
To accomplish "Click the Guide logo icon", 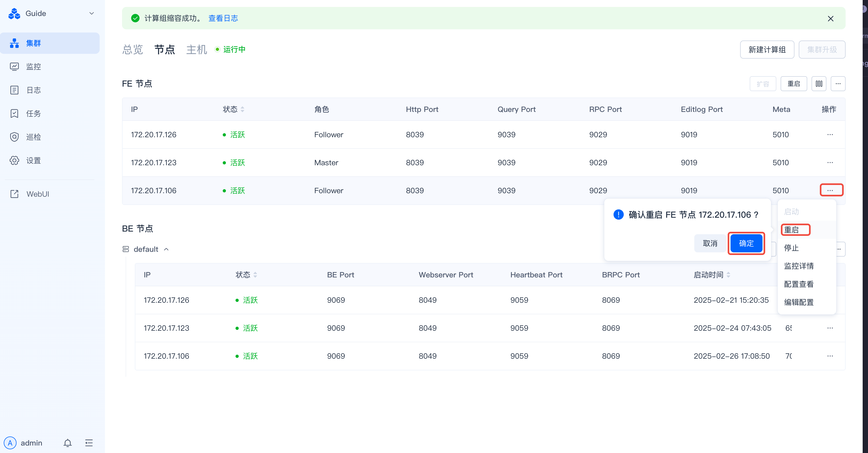I will 14,14.
